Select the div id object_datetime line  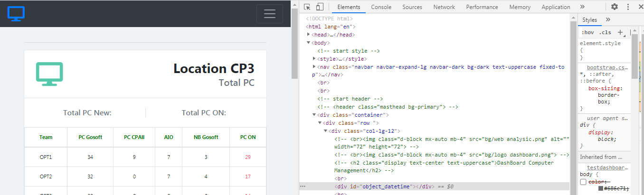pyautogui.click(x=434, y=186)
